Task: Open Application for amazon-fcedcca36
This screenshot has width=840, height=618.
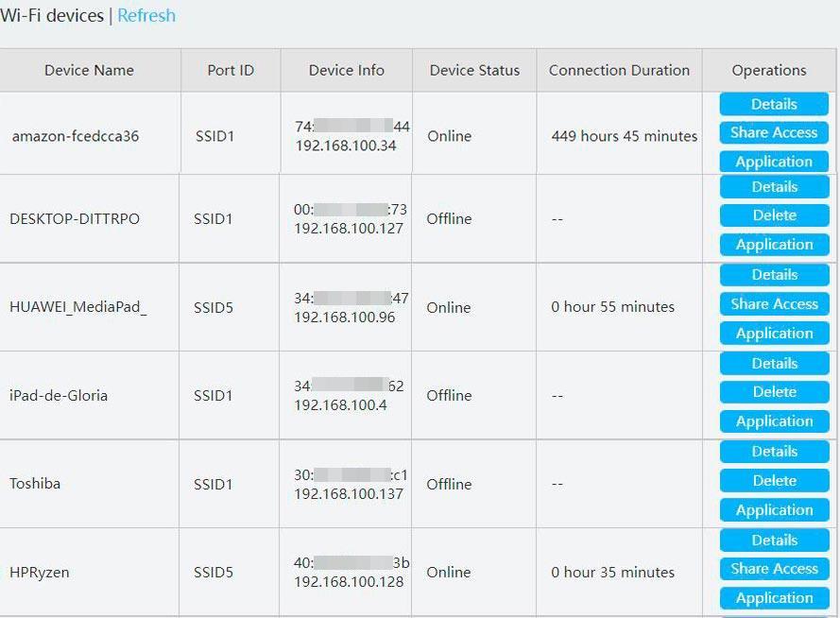Action: click(x=774, y=162)
